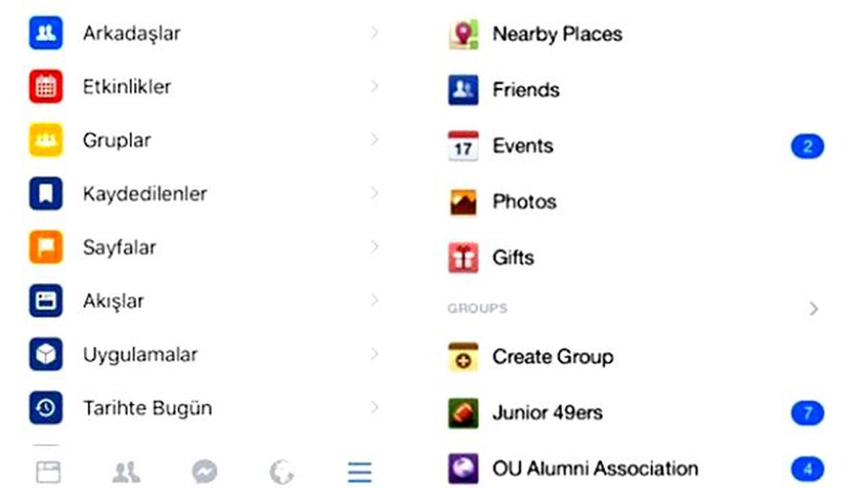Open the news feed tab
This screenshot has height=488, width=868.
[x=48, y=472]
